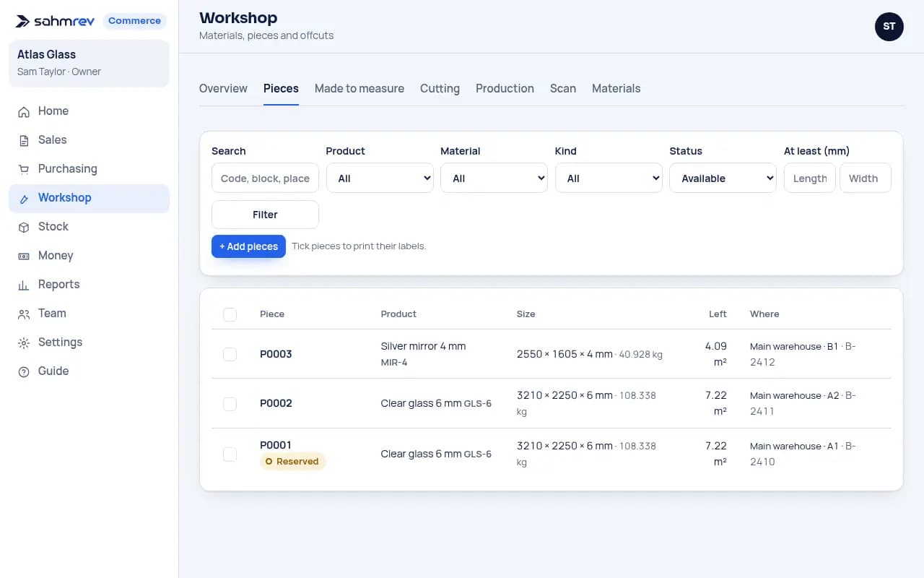Click the Main warehouse · B1 location text

tap(794, 347)
